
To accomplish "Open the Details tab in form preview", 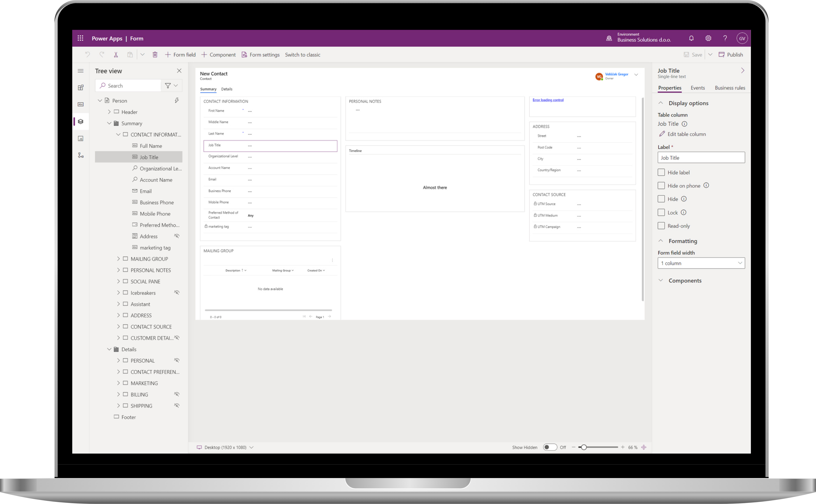I will (227, 89).
